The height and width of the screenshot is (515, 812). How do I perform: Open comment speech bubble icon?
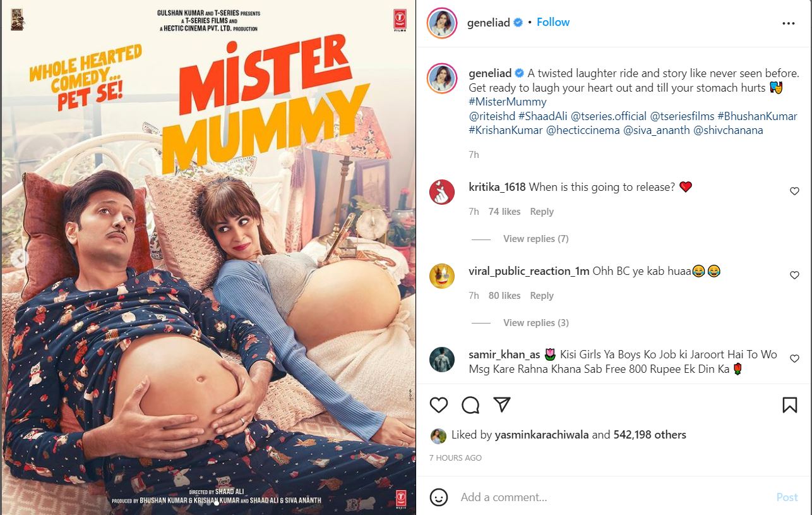coord(470,405)
